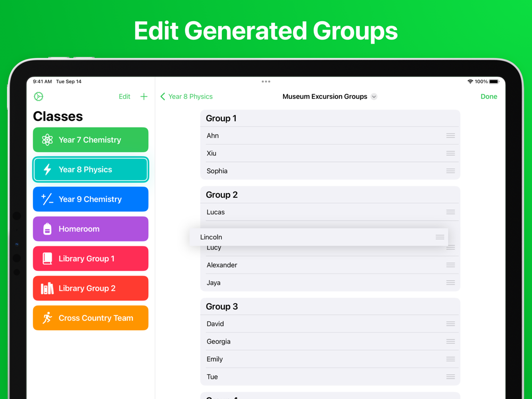Click the Museum Excursion Groups title
Image resolution: width=532 pixels, height=399 pixels.
coord(325,97)
